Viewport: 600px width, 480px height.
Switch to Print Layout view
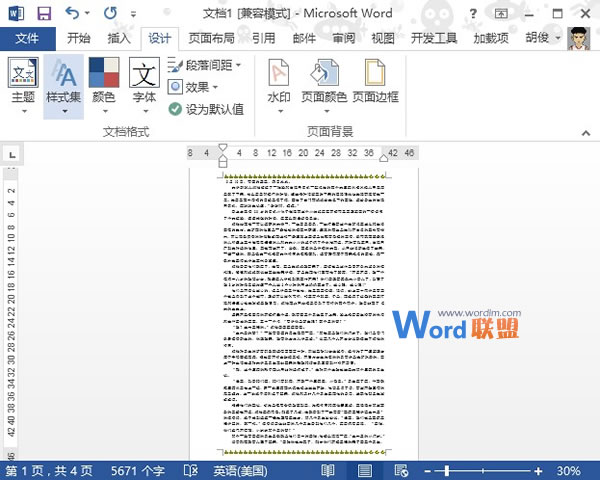[x=364, y=471]
